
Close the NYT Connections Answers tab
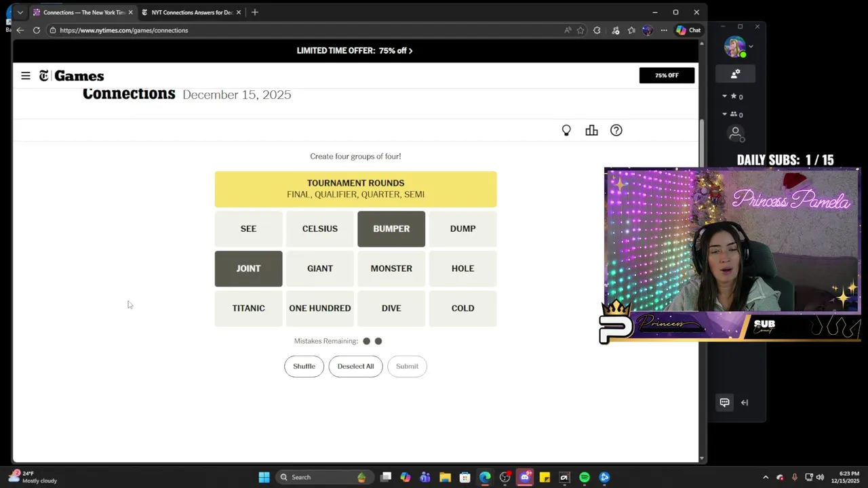coord(239,12)
